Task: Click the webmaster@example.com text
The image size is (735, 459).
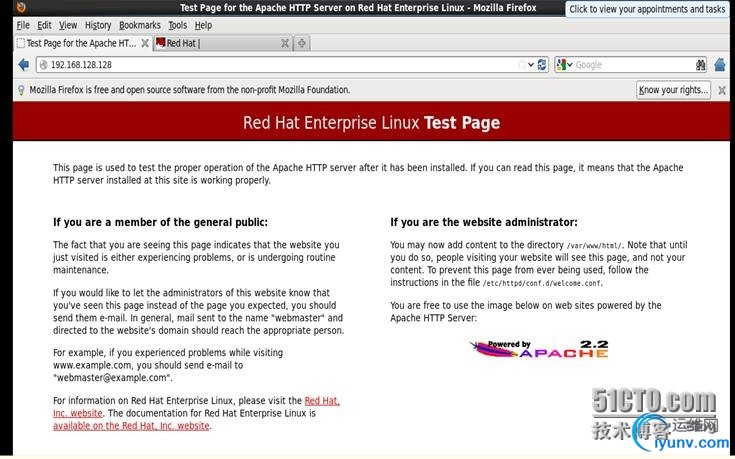Action: (x=112, y=378)
